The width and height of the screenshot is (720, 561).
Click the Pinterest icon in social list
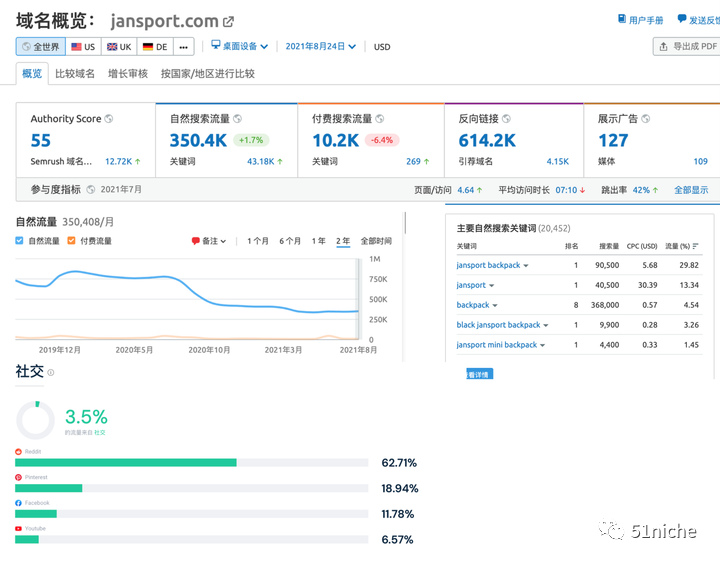(18, 477)
